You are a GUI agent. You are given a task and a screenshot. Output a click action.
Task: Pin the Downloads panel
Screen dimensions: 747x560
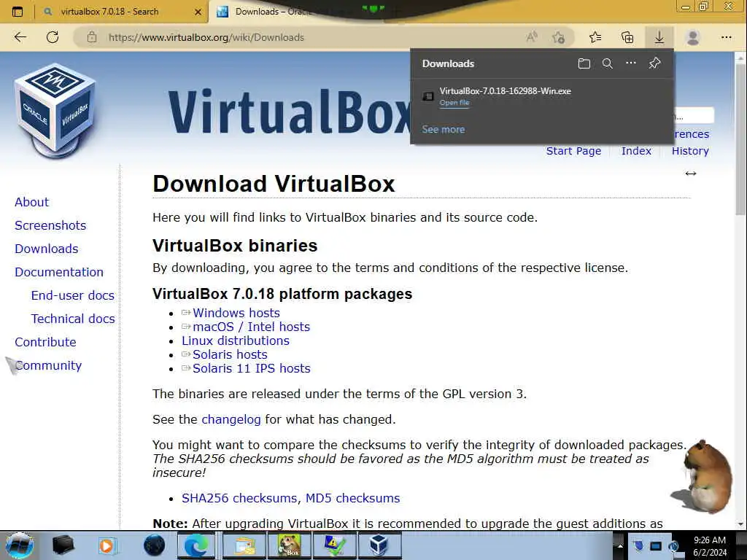[654, 63]
